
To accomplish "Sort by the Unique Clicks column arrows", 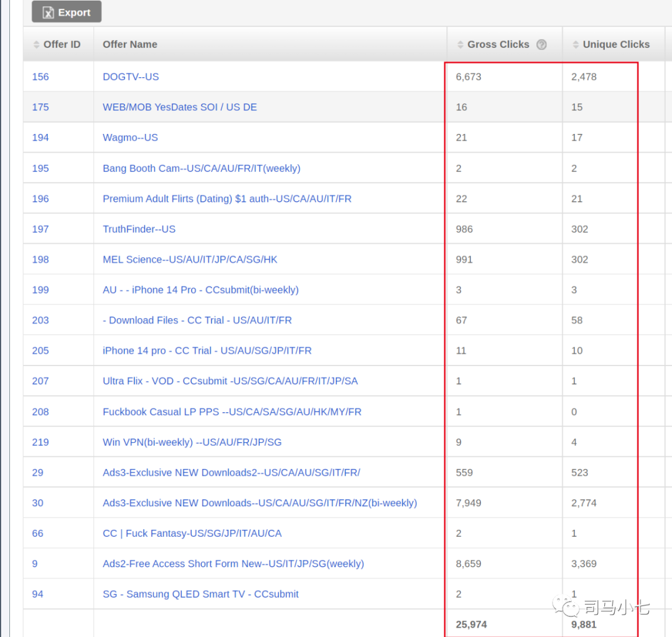I will pyautogui.click(x=576, y=44).
